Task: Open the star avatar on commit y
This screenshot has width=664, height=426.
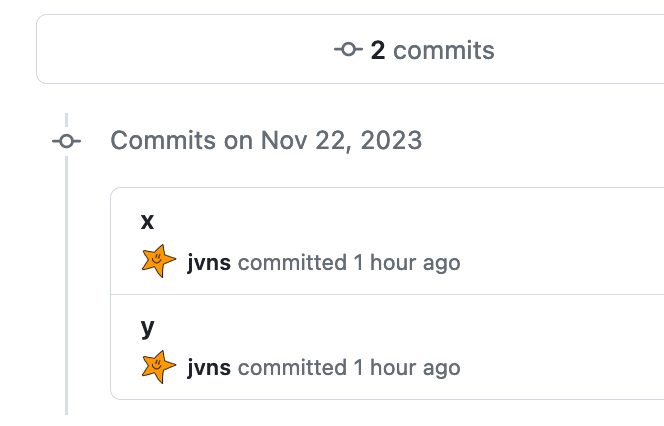Action: pos(159,367)
